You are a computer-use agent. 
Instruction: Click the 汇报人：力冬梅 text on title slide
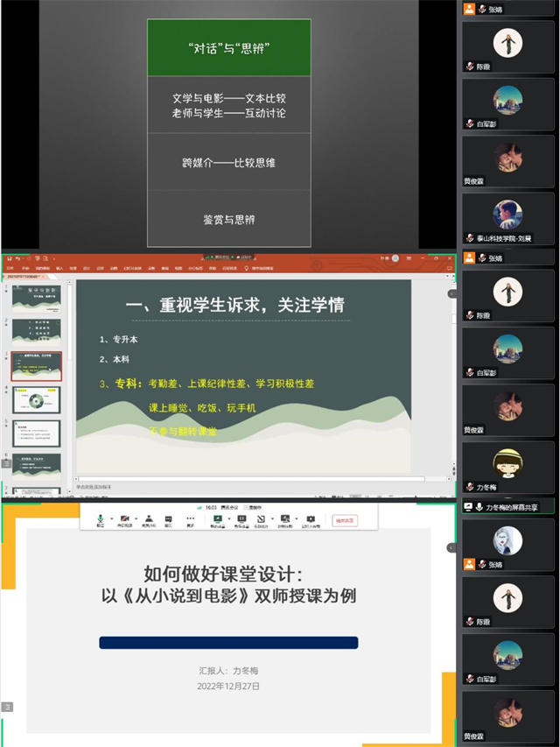(228, 671)
